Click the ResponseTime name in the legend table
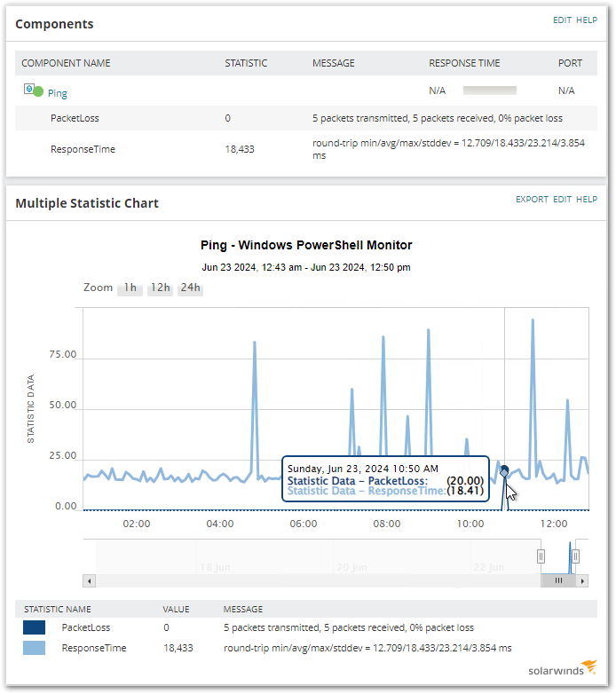Image resolution: width=616 pixels, height=694 pixels. [x=94, y=648]
